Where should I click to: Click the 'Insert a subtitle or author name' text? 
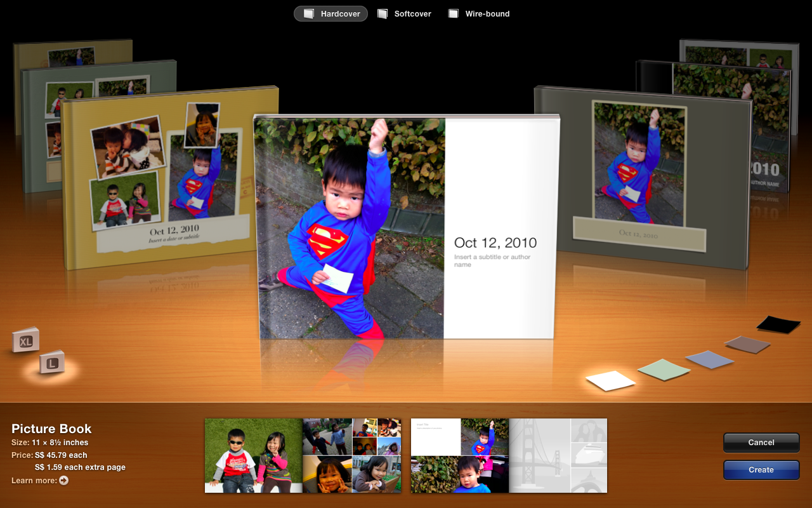click(x=492, y=260)
